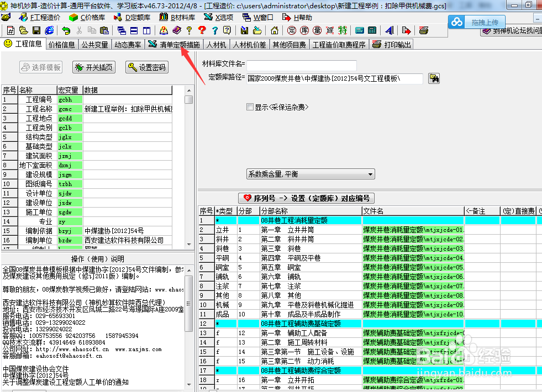
Task: Click the 到神机论坛找问题 button
Action: click(512, 31)
